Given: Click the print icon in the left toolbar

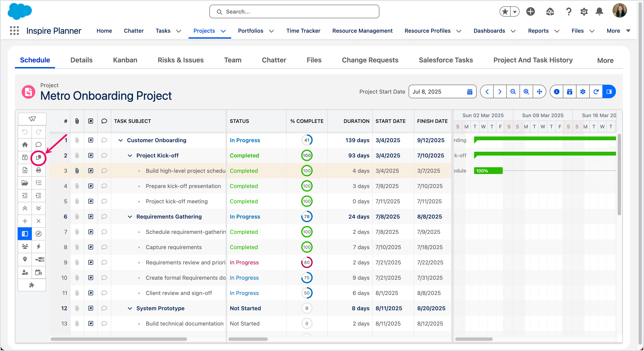Looking at the screenshot, I should (x=38, y=170).
